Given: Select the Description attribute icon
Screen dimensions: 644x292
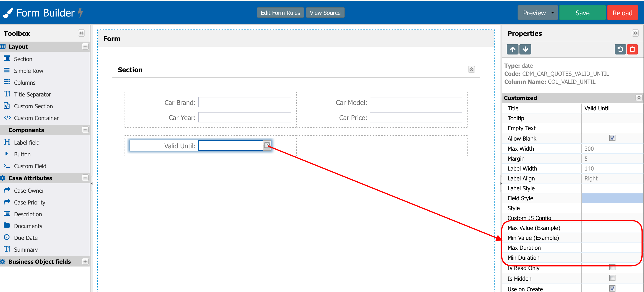Looking at the screenshot, I should click(x=7, y=214).
